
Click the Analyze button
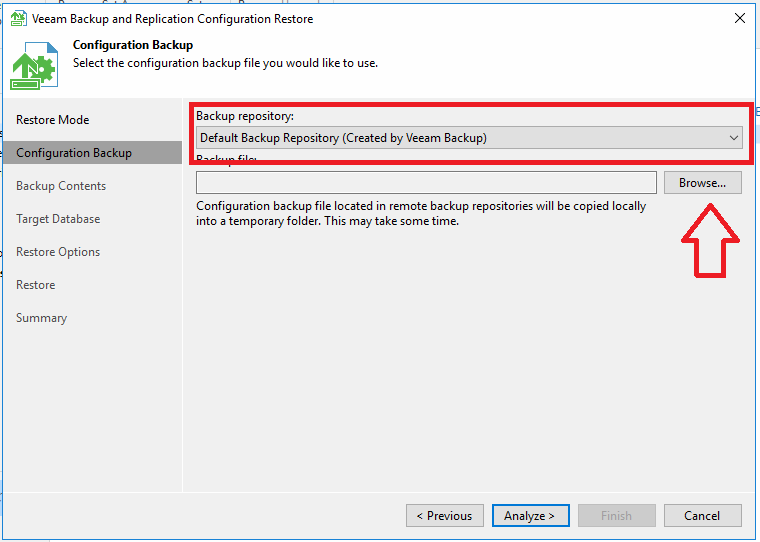(x=530, y=515)
